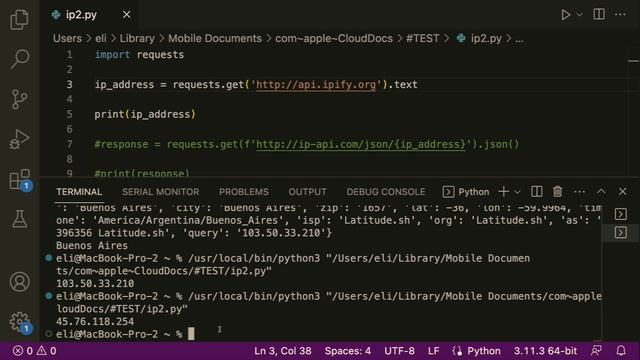The width and height of the screenshot is (640, 360).
Task: Click the com~apple~CloudDocs breadcrumb
Action: 334,38
